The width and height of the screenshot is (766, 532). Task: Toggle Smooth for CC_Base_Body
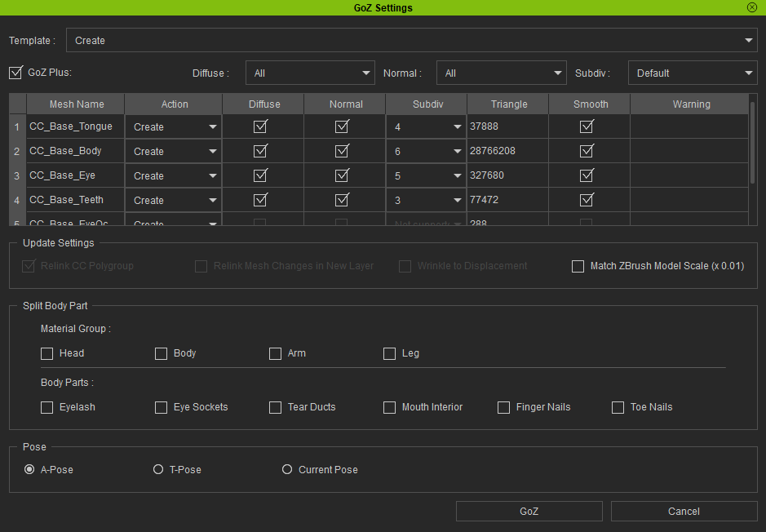coord(587,151)
